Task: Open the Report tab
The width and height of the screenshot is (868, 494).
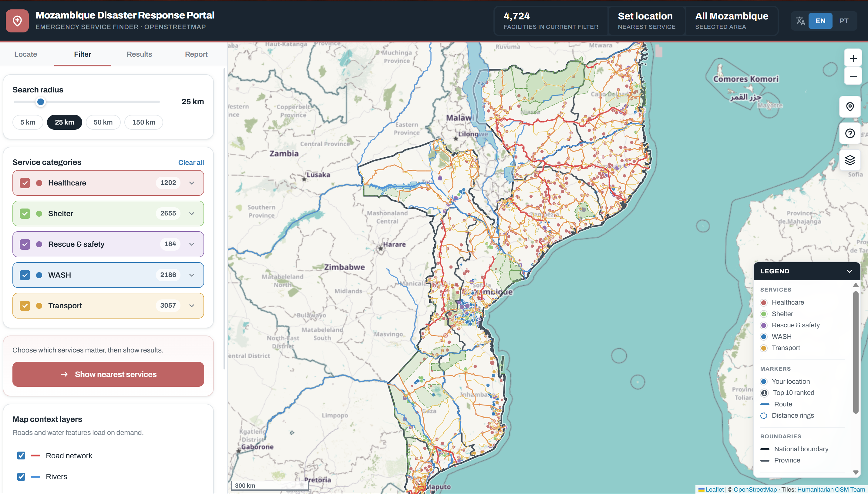Action: (196, 54)
